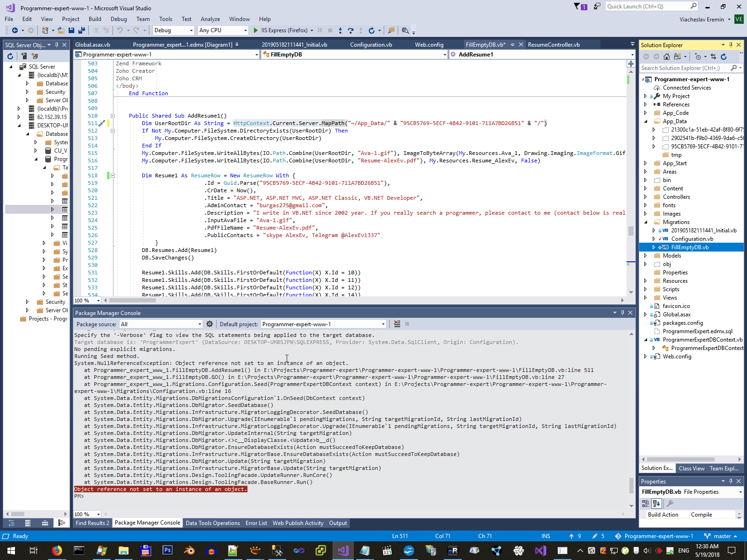Click the Programmer-expert-www-1 repository status button
This screenshot has height=560, width=747.
click(x=654, y=536)
